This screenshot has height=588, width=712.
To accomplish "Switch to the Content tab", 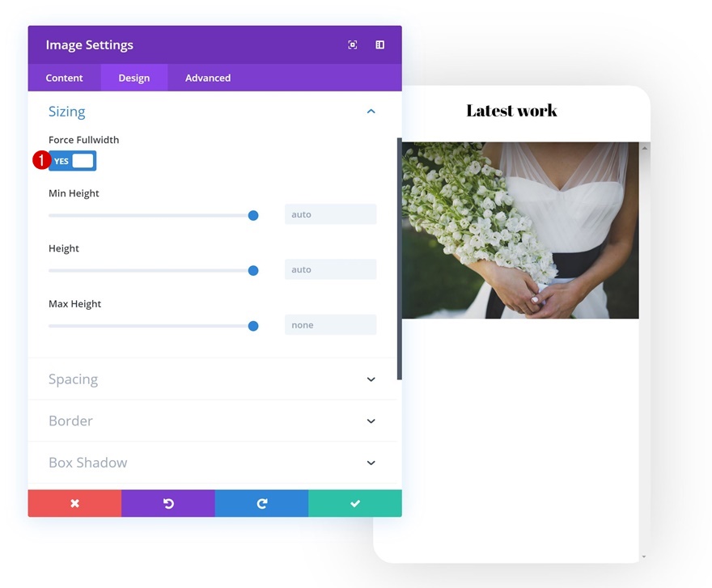I will pos(64,78).
